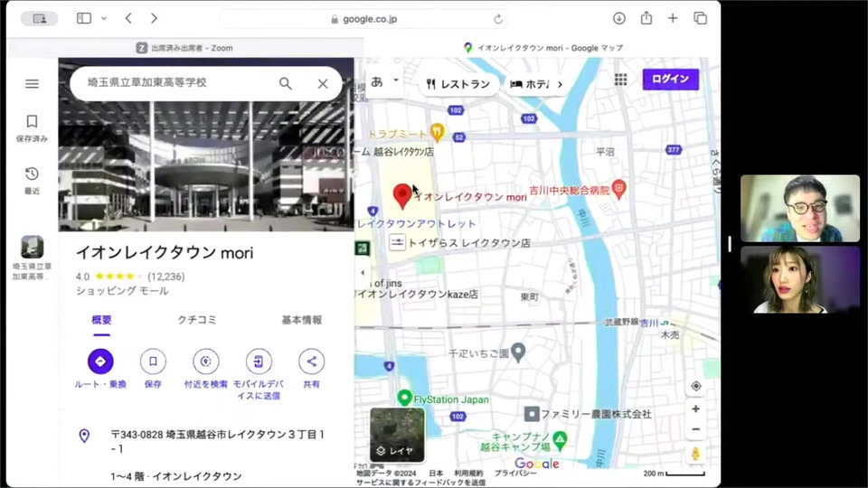Click the レイクタウンアウトレット map label
Image resolution: width=868 pixels, height=488 pixels.
[416, 223]
